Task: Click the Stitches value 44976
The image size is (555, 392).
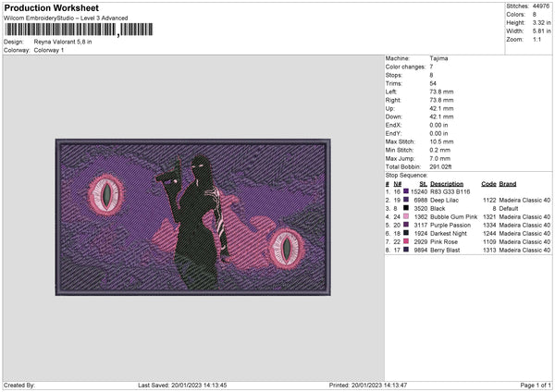Action: pos(541,6)
